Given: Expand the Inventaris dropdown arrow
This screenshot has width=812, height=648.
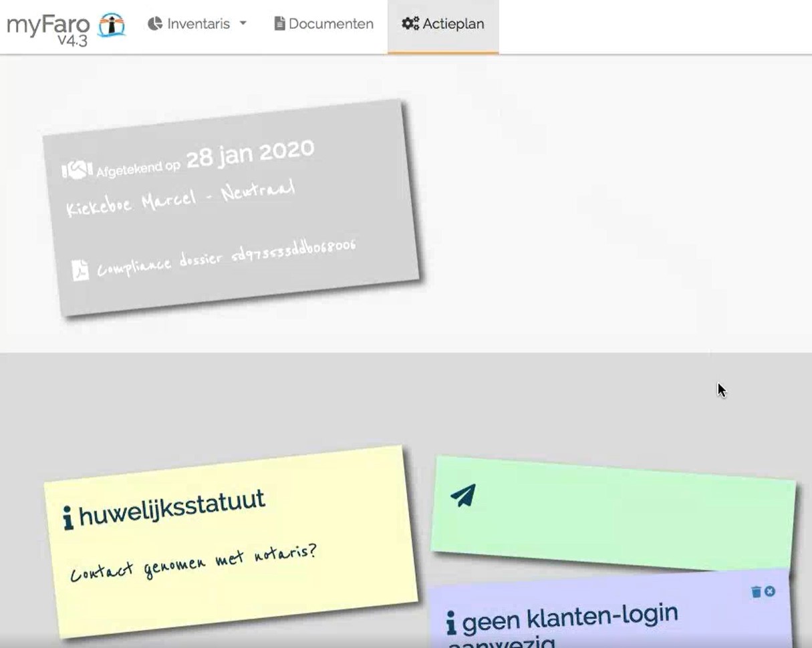Looking at the screenshot, I should tap(243, 23).
